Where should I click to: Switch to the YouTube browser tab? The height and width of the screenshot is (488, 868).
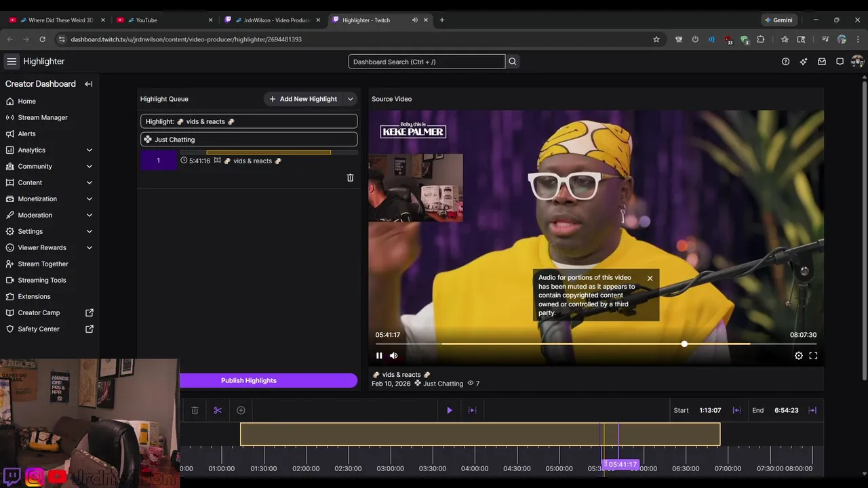[163, 20]
